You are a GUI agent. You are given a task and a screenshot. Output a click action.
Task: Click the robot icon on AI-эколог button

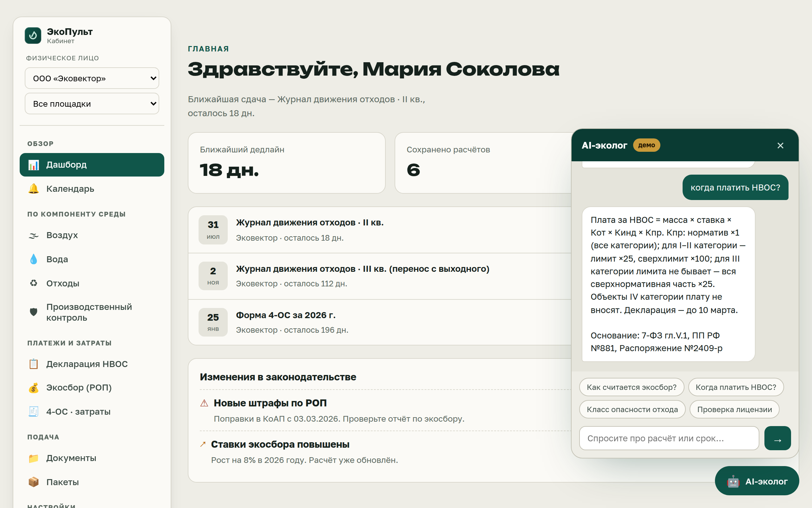tap(733, 481)
